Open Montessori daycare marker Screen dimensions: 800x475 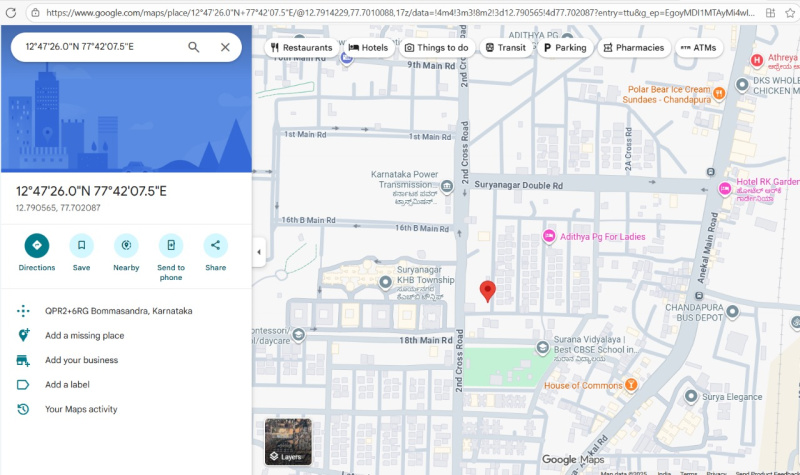[x=298, y=335]
